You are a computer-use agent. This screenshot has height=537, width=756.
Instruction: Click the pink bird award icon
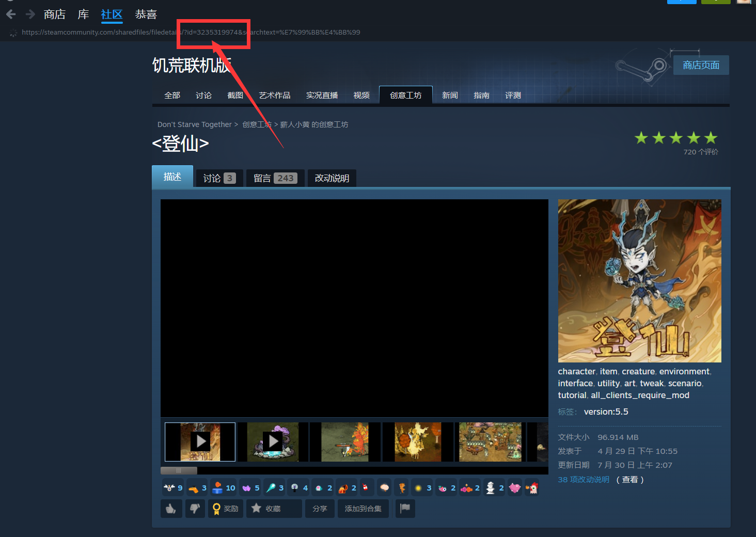(x=447, y=488)
